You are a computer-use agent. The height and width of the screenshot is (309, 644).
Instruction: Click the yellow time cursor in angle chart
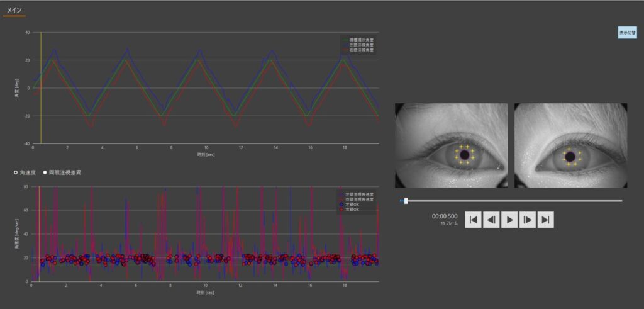pos(41,88)
